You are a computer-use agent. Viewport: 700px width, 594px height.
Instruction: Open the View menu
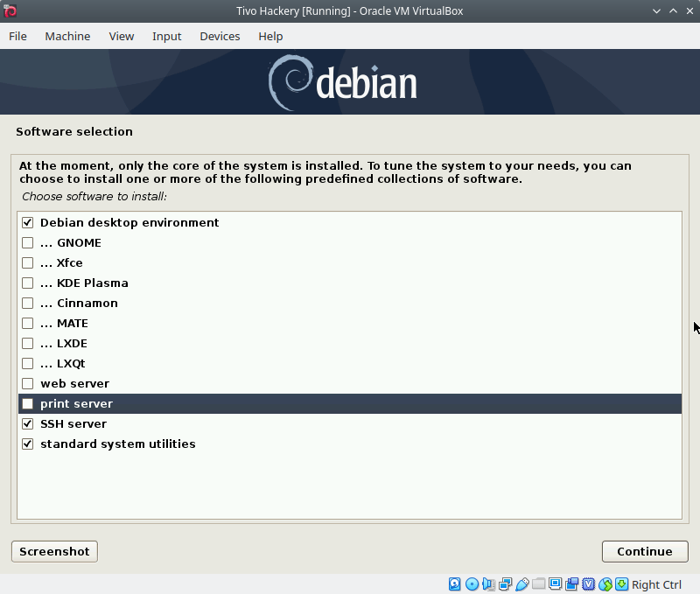(122, 36)
